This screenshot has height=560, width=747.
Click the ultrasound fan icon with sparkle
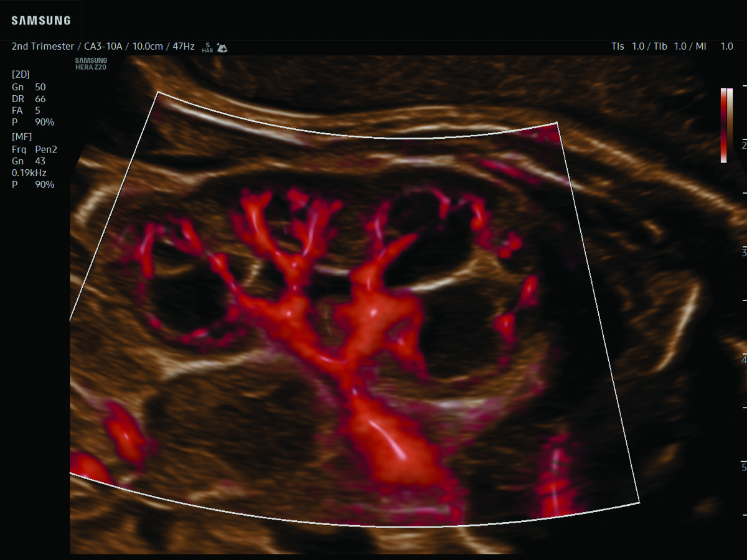pos(221,47)
